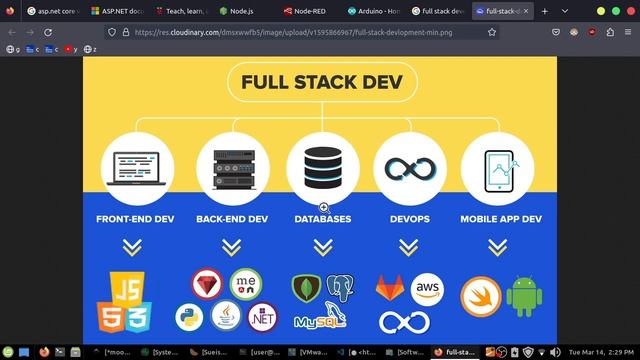Open the file manager taskbar launcher
640x360 pixels.
(x=76, y=352)
